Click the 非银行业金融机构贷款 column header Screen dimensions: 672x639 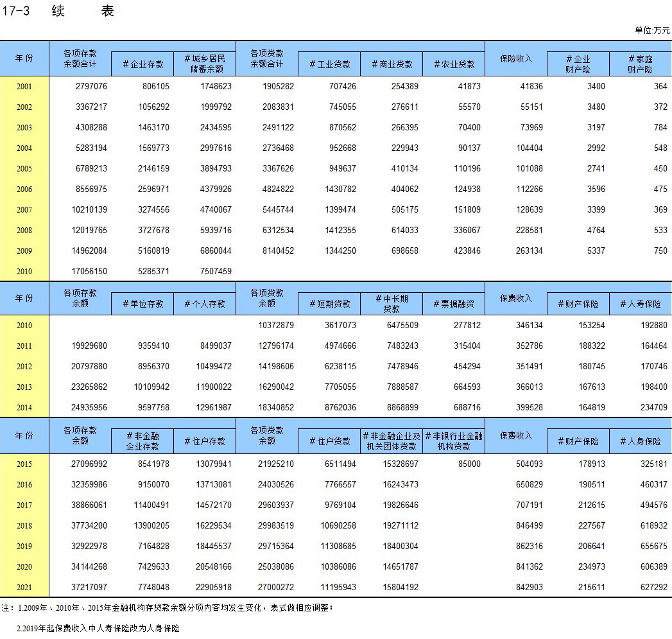pyautogui.click(x=454, y=441)
